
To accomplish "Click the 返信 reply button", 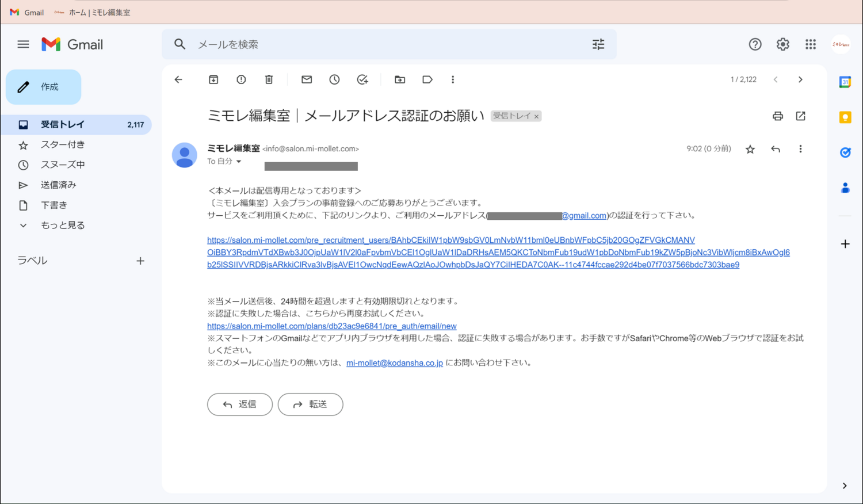I will coord(240,404).
